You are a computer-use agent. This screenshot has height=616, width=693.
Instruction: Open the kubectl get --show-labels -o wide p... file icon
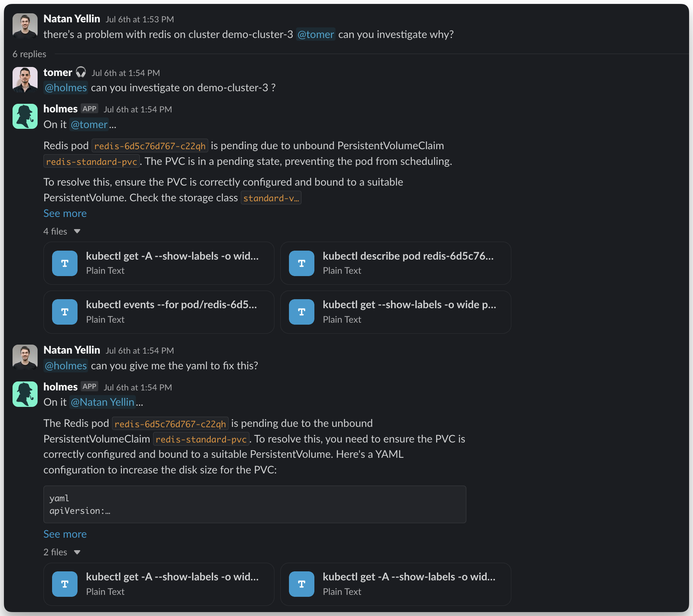pos(301,312)
